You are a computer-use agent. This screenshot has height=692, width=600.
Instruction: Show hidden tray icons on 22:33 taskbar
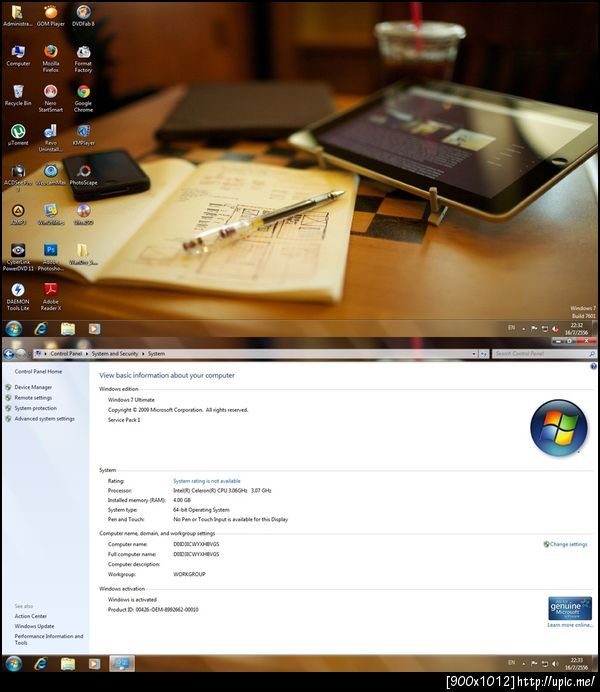(524, 663)
